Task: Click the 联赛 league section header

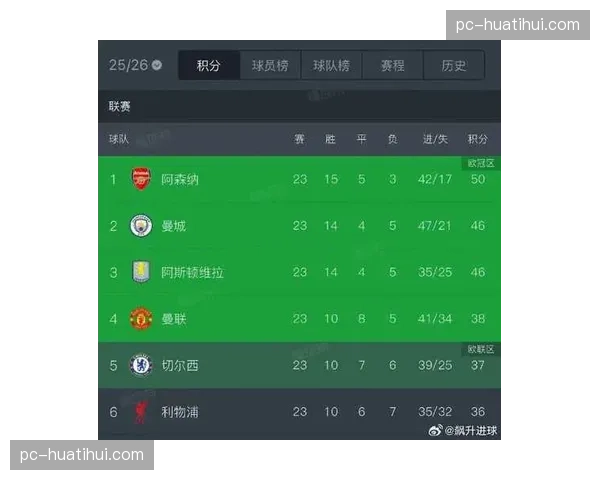Action: pos(120,105)
